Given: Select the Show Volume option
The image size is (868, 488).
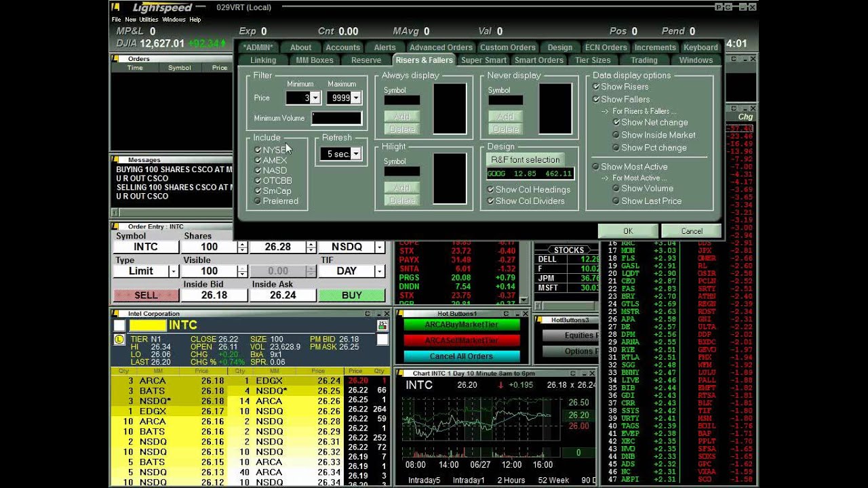Looking at the screenshot, I should [616, 188].
